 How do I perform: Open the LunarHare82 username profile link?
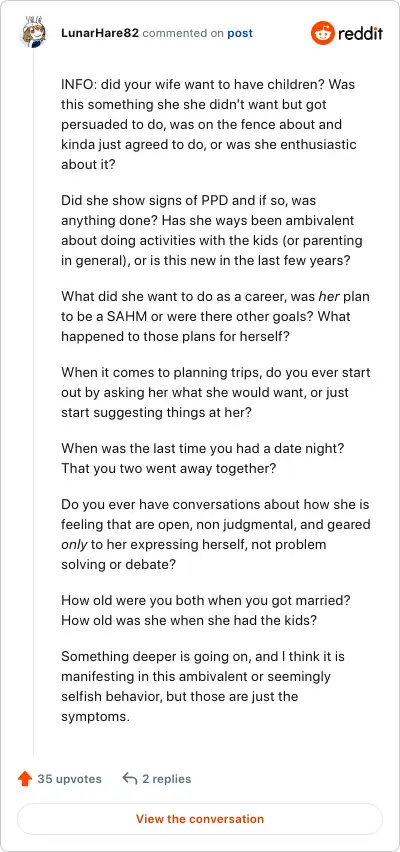100,33
